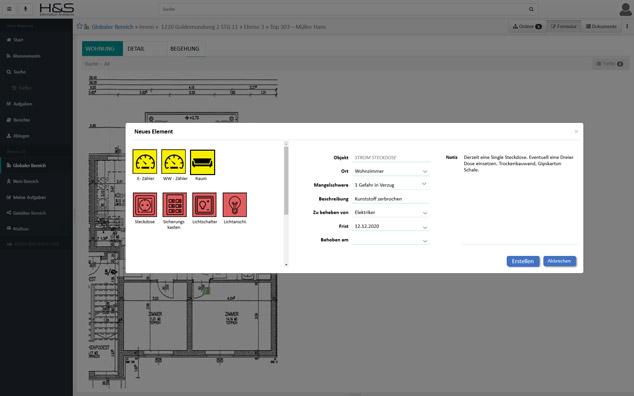Click the icon list vertical scrollbar
This screenshot has width=634, height=396.
(x=286, y=180)
